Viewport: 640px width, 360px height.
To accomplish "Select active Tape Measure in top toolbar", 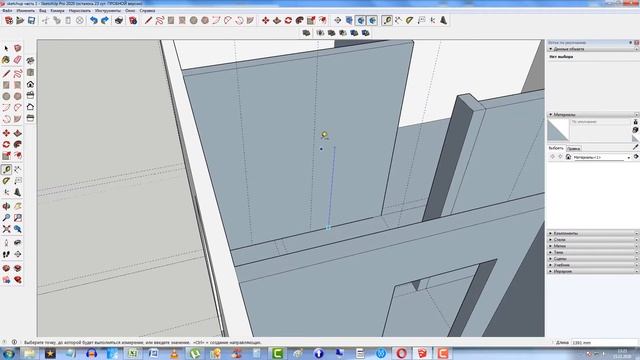I will click(387, 20).
